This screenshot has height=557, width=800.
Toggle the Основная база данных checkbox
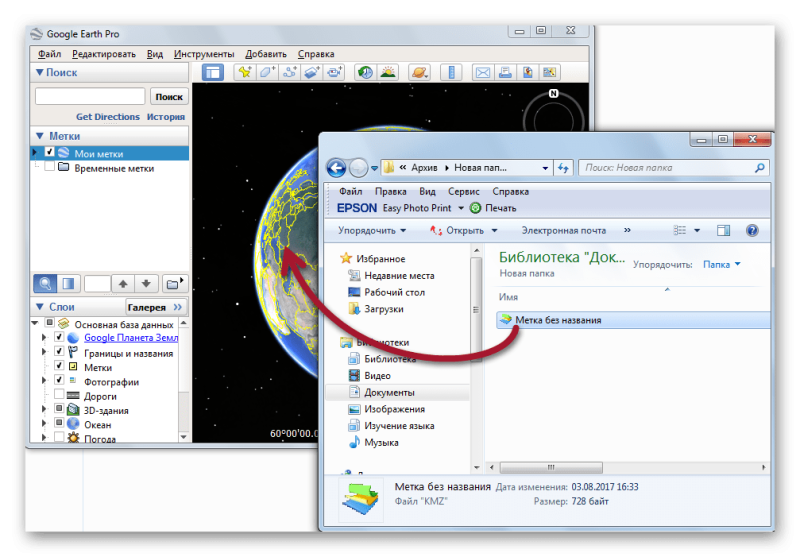(49, 322)
